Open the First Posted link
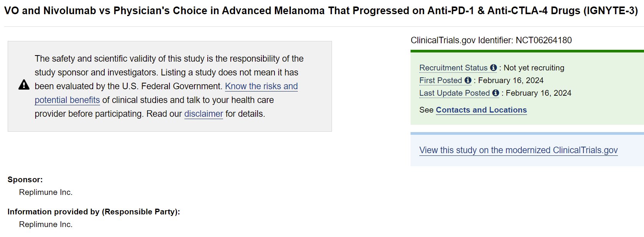Image resolution: width=644 pixels, height=237 pixels. point(441,80)
